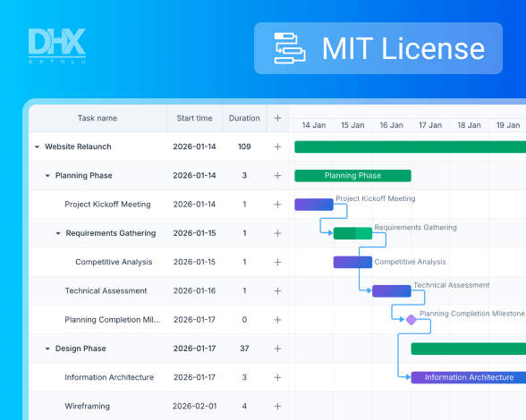
Task: Click Design Phase duration 37
Action: (244, 349)
